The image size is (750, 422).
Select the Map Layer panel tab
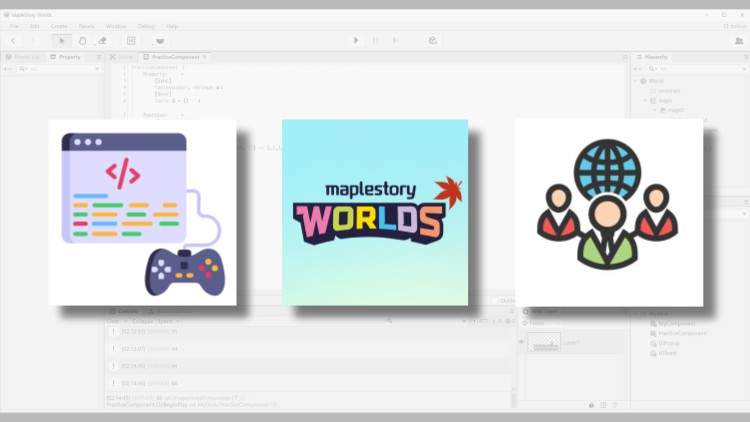click(x=540, y=311)
